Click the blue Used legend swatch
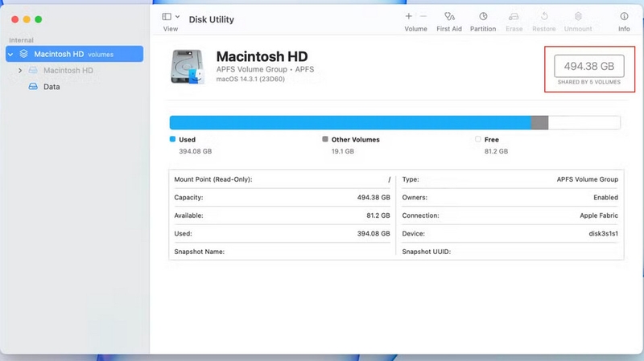 [x=172, y=139]
